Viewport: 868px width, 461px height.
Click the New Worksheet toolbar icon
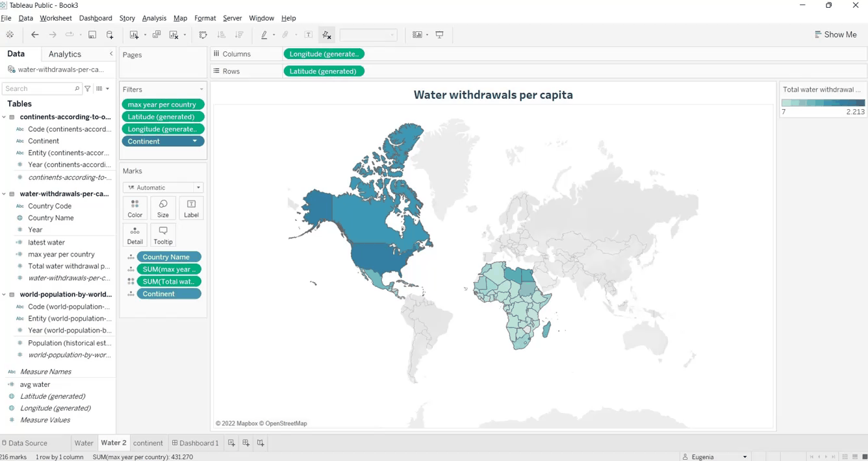pyautogui.click(x=134, y=35)
